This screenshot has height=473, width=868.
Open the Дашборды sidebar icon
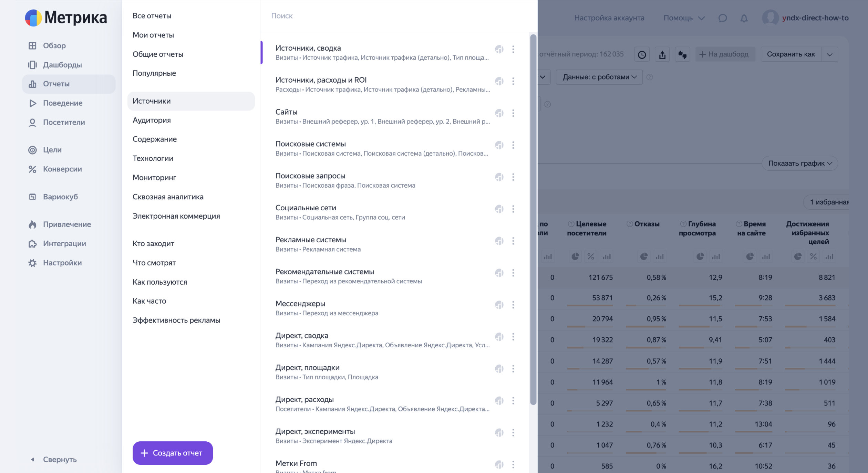[x=32, y=65]
